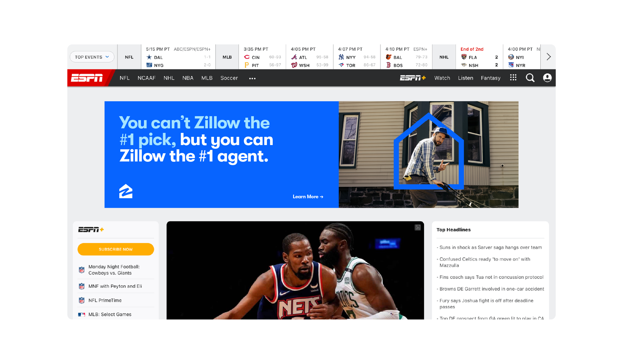
Task: Open the search magnifier icon
Action: [x=530, y=78]
